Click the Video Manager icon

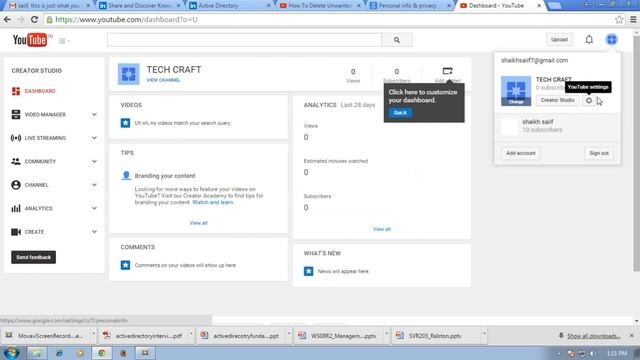coord(16,115)
